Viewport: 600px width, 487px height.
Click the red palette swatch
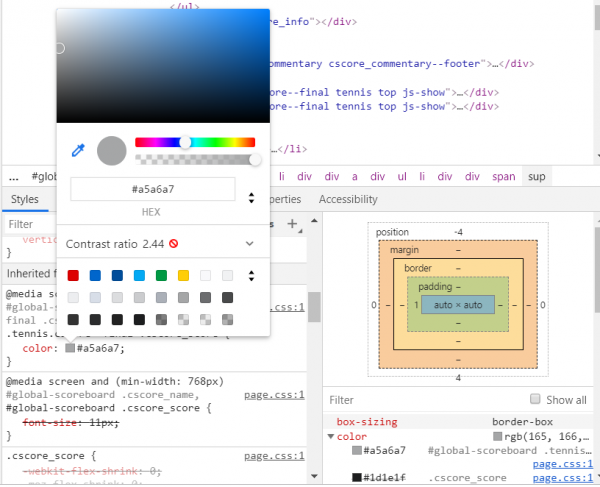(x=73, y=275)
